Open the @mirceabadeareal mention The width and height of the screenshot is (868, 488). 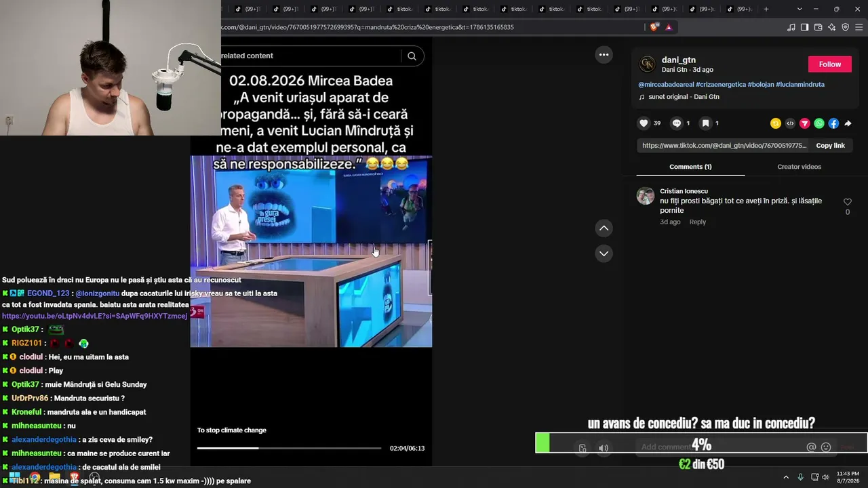coord(666,85)
